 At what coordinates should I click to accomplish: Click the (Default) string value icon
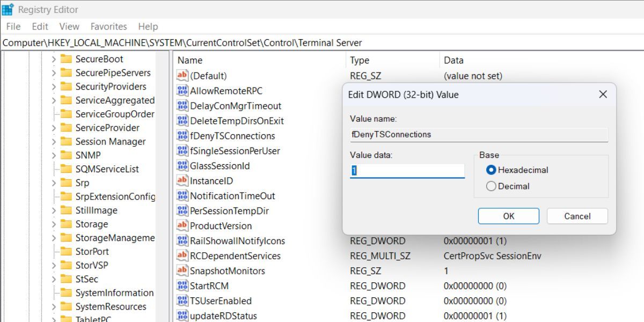[182, 76]
